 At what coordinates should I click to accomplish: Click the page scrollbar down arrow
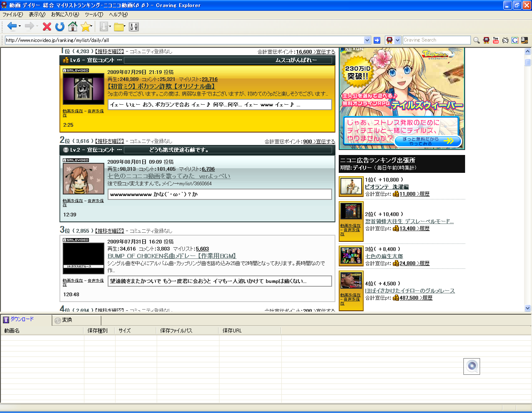pyautogui.click(x=528, y=308)
